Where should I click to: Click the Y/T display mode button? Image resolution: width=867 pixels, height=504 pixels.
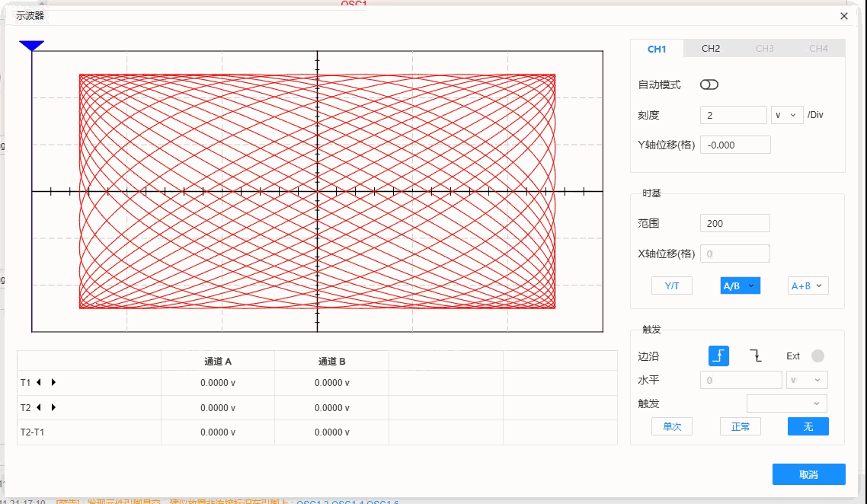[x=671, y=285]
